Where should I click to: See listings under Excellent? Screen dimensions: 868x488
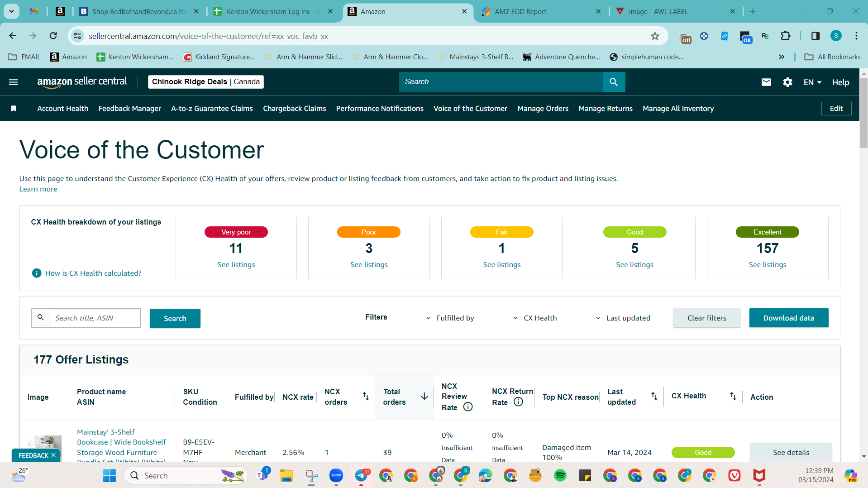point(768,265)
